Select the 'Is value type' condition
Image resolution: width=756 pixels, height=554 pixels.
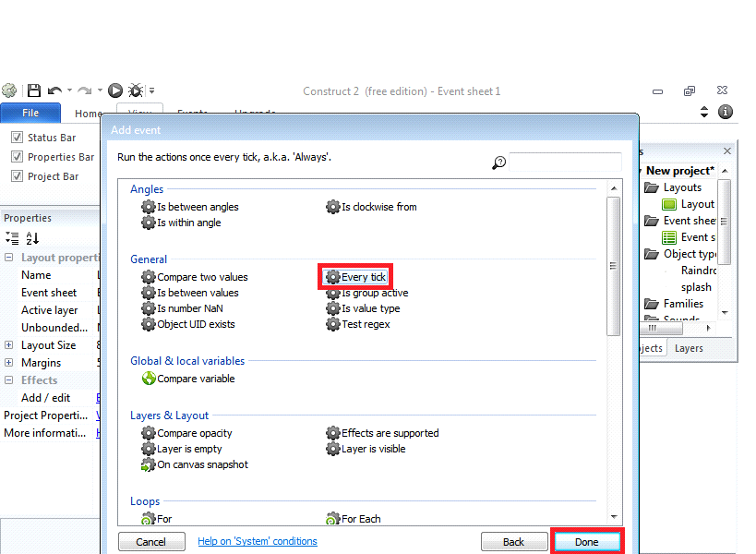coord(363,308)
